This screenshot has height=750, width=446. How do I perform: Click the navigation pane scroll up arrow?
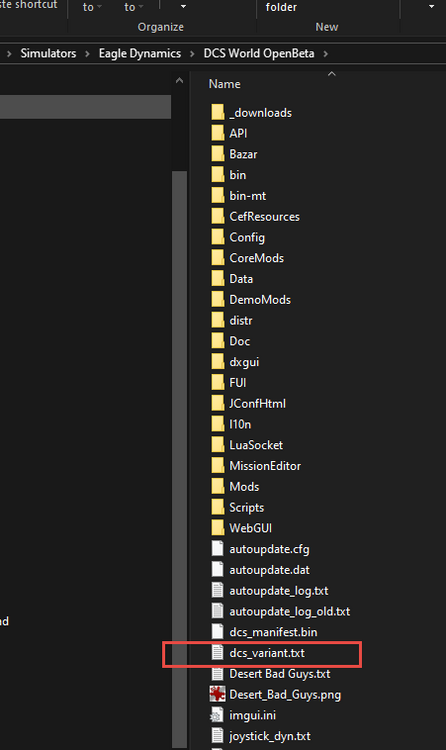tap(179, 81)
